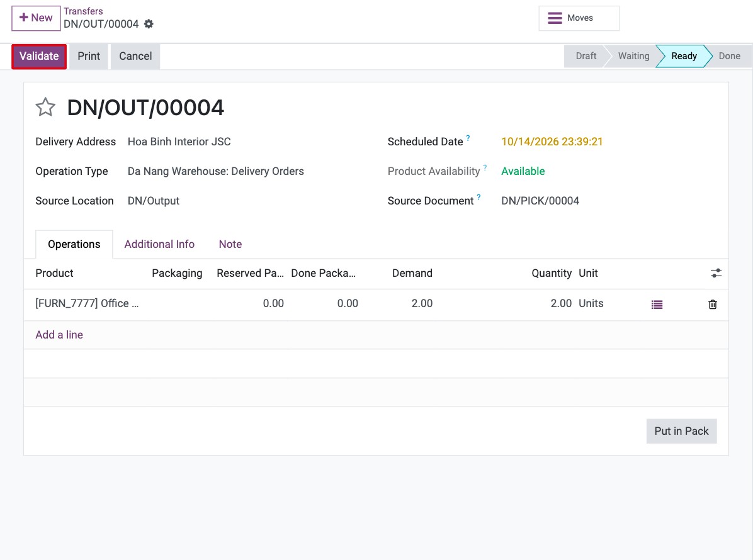The height and width of the screenshot is (560, 753).
Task: Click the Put in Pack button
Action: click(681, 431)
